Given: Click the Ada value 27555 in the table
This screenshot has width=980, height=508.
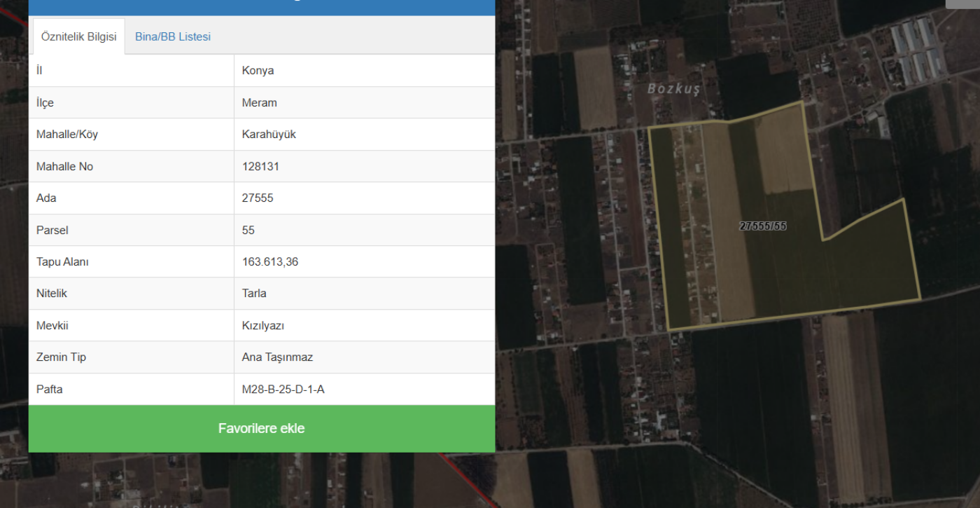Looking at the screenshot, I should click(x=258, y=198).
